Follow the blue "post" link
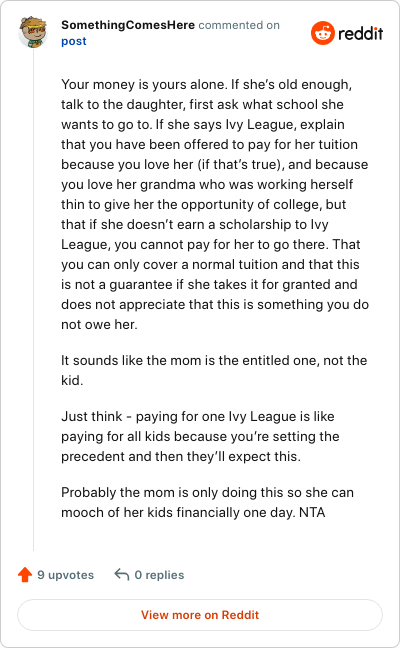 point(74,41)
